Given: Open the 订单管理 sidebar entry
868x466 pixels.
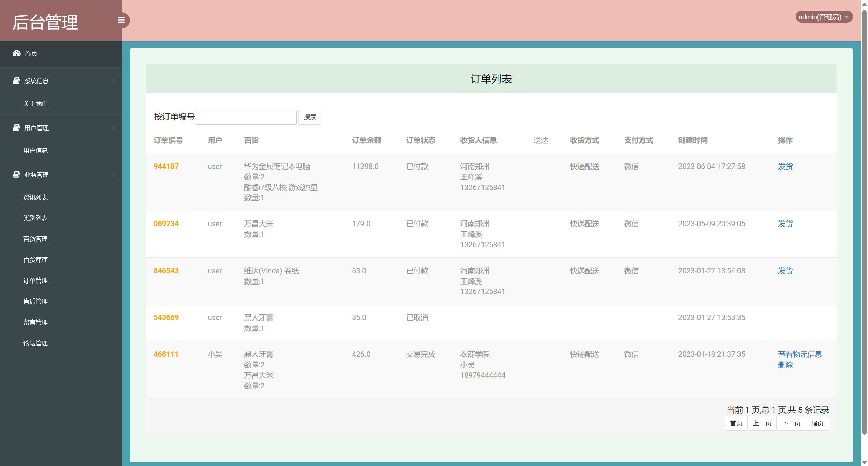Looking at the screenshot, I should coord(36,280).
